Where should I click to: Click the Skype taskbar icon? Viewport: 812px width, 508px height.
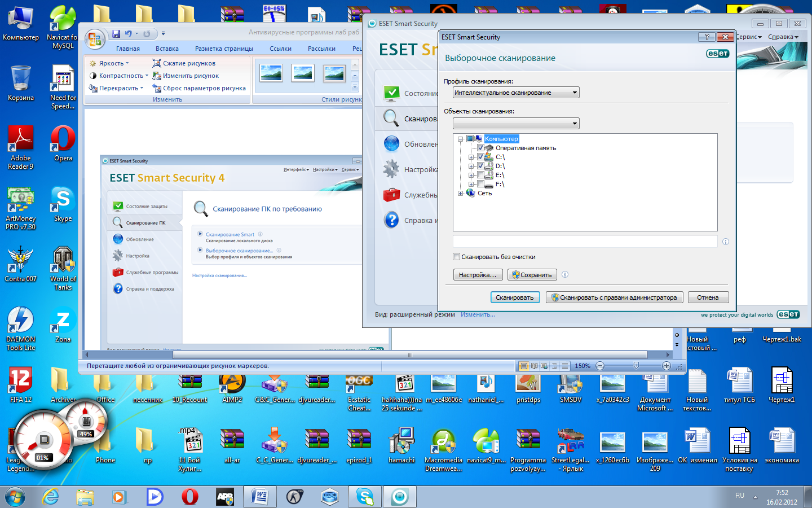pyautogui.click(x=365, y=497)
